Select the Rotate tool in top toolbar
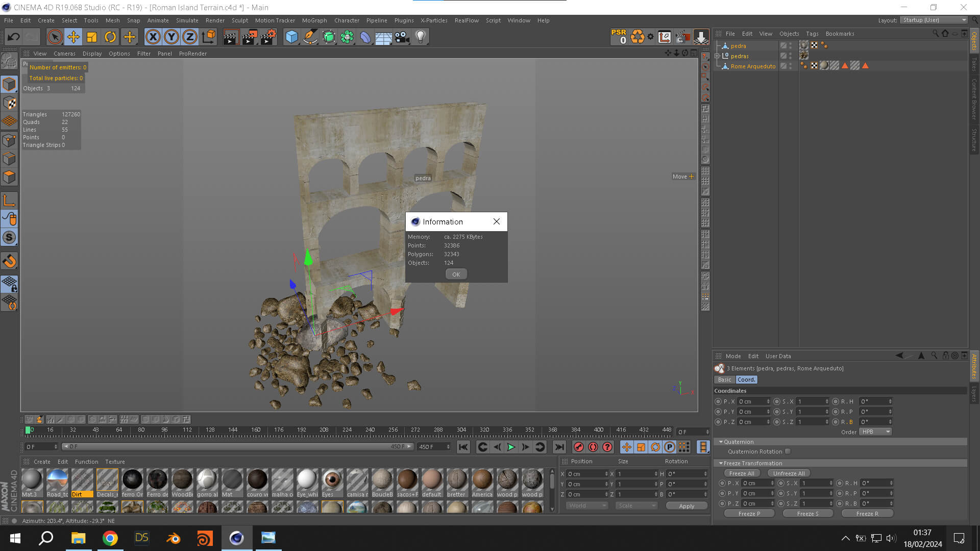Screen dimensions: 980x551 point(110,37)
